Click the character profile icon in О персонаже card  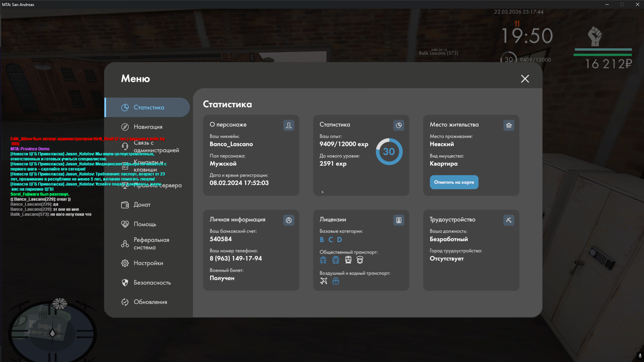pos(289,125)
